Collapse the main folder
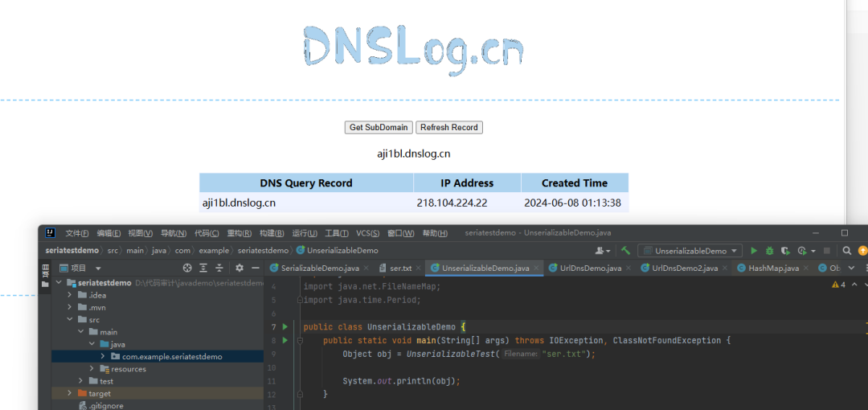Viewport: 868px width, 410px height. click(80, 332)
